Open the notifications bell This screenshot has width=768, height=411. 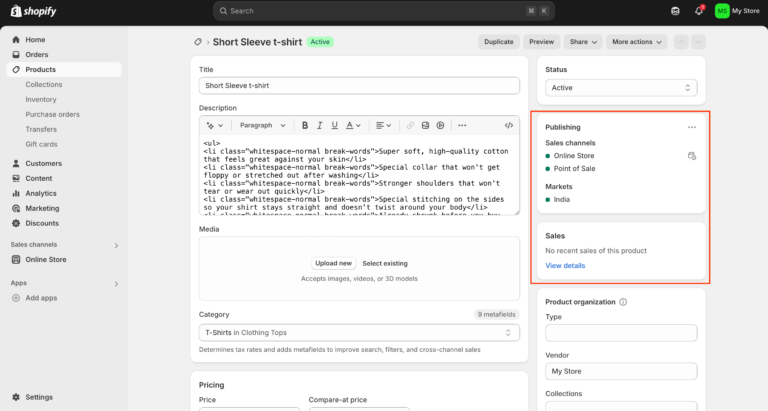[x=699, y=11]
